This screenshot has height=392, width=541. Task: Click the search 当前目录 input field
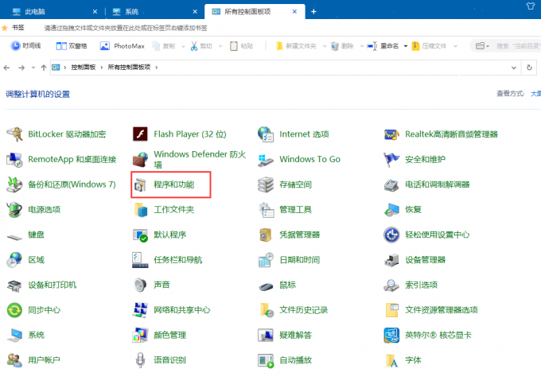pyautogui.click(x=518, y=46)
